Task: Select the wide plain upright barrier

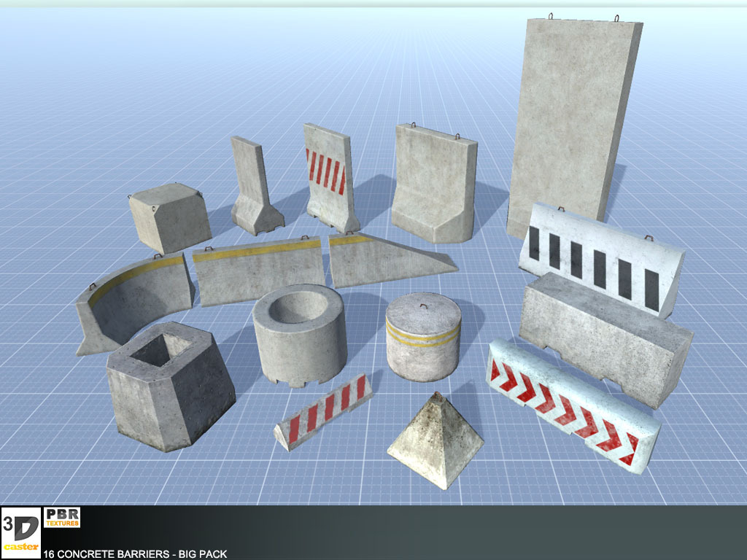Action: tap(433, 182)
